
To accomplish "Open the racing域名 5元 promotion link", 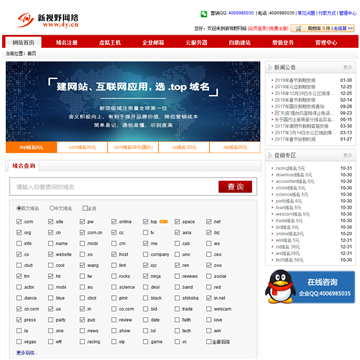I will point(290,168).
